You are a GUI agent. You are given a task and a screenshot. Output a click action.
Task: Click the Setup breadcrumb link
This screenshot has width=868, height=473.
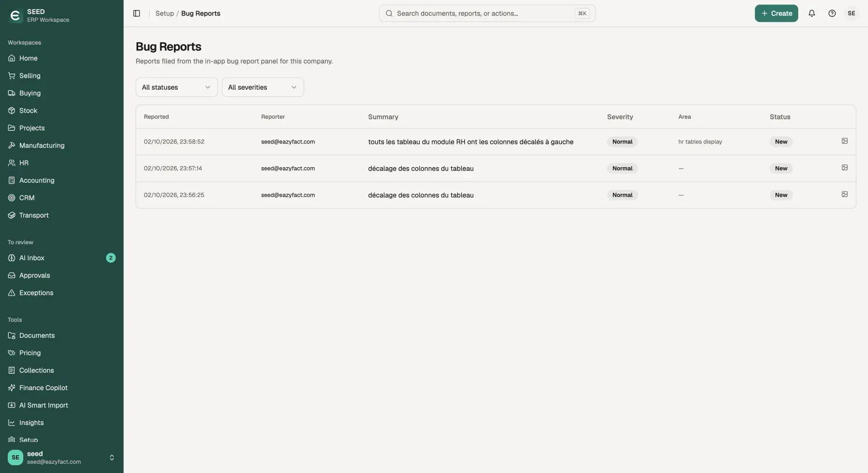[x=165, y=14]
